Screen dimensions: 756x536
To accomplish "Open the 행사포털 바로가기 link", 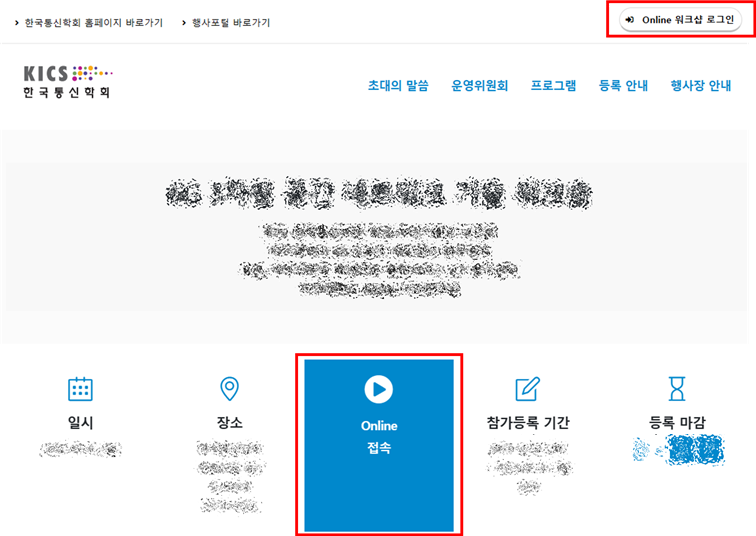I will point(231,22).
